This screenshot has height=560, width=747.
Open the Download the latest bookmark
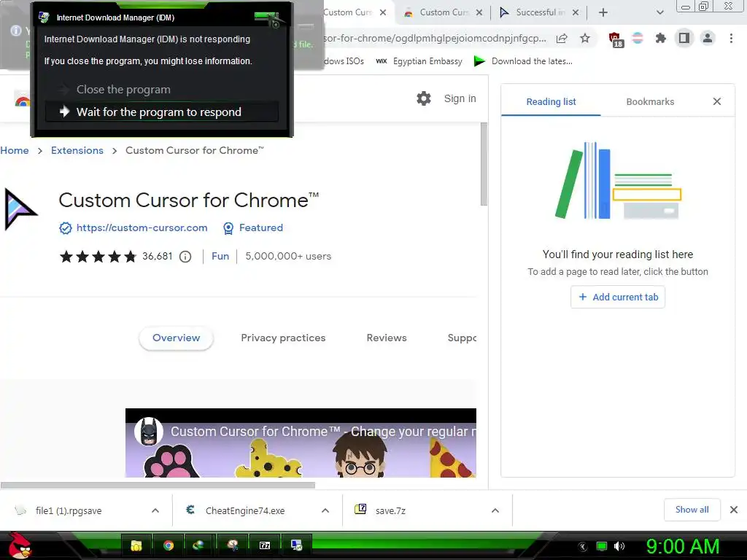[x=523, y=61]
